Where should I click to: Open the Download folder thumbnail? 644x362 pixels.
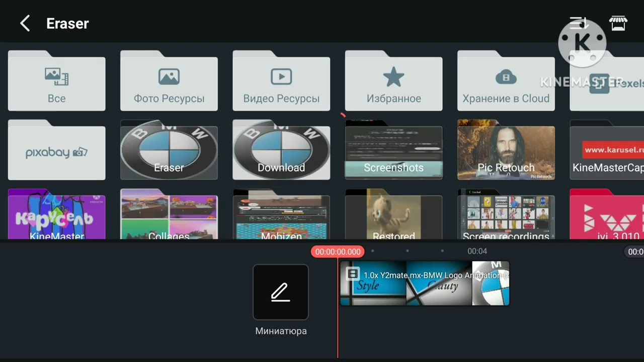click(281, 150)
